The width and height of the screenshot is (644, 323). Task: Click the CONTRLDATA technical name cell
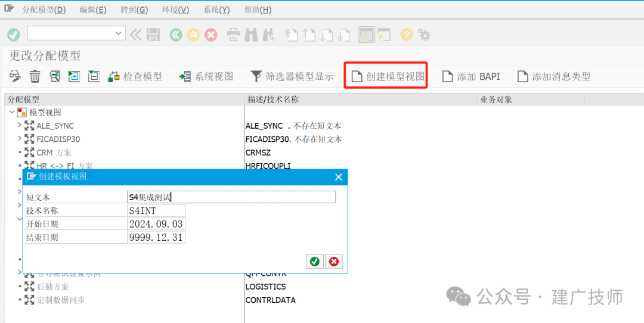pos(270,300)
